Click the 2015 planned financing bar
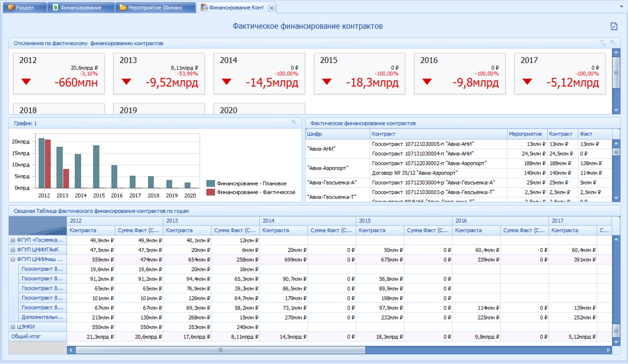The image size is (628, 364). coord(96,167)
